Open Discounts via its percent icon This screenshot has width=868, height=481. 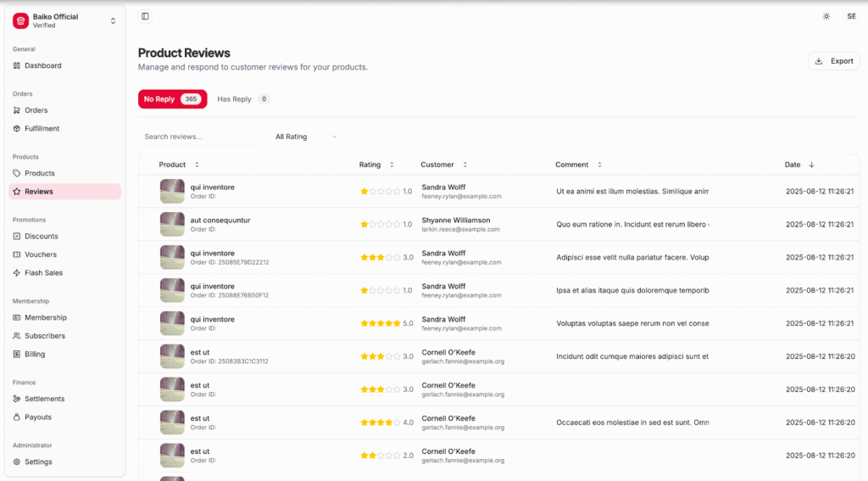coord(17,236)
